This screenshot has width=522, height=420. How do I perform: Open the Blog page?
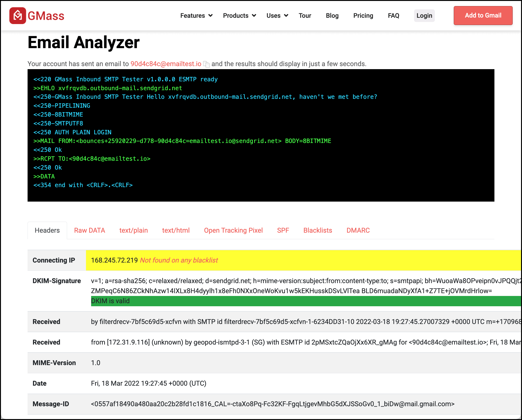click(332, 15)
